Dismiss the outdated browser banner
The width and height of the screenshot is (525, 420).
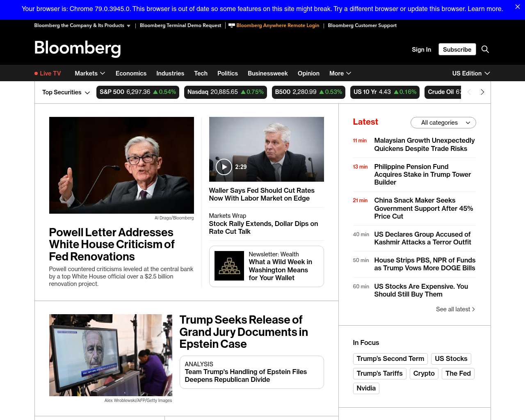pyautogui.click(x=517, y=7)
